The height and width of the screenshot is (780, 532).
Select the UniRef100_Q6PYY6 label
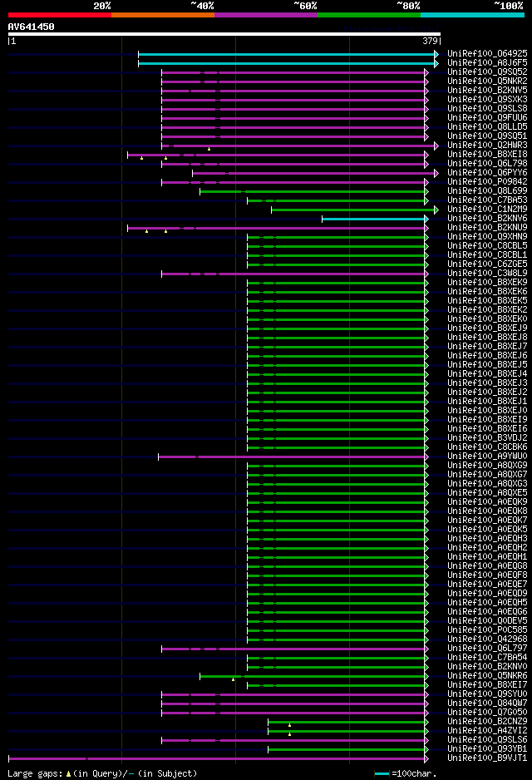(487, 172)
